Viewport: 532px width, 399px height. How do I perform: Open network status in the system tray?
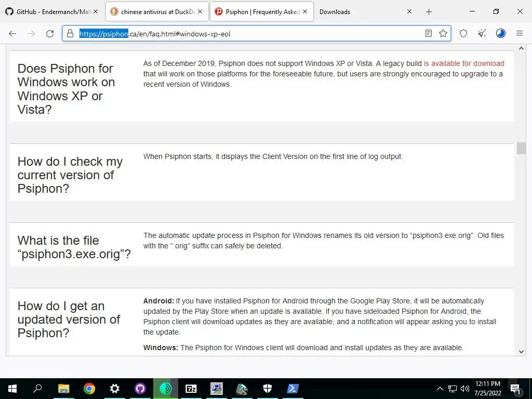pyautogui.click(x=453, y=389)
